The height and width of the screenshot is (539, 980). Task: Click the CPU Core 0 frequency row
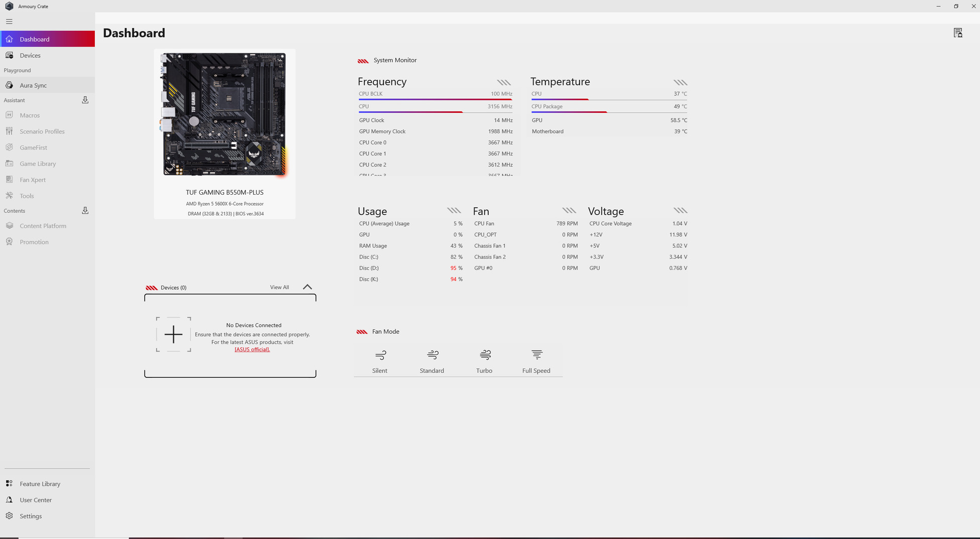[x=436, y=143]
